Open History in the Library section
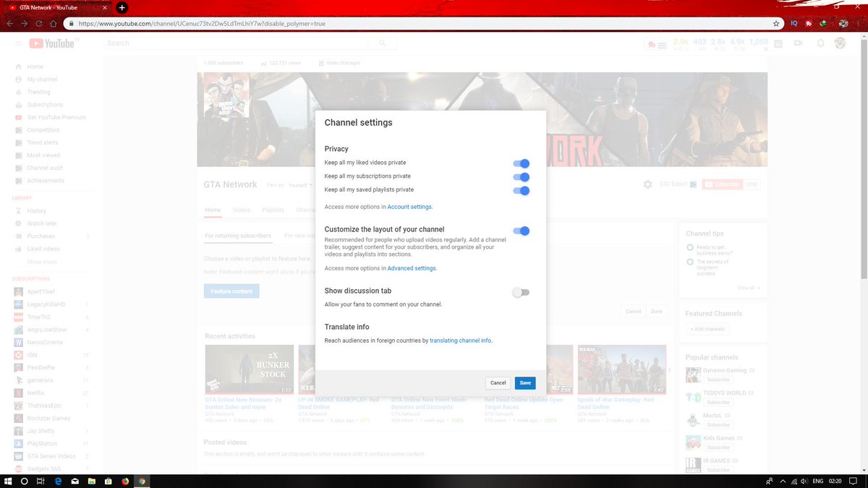868x488 pixels. (36, 211)
